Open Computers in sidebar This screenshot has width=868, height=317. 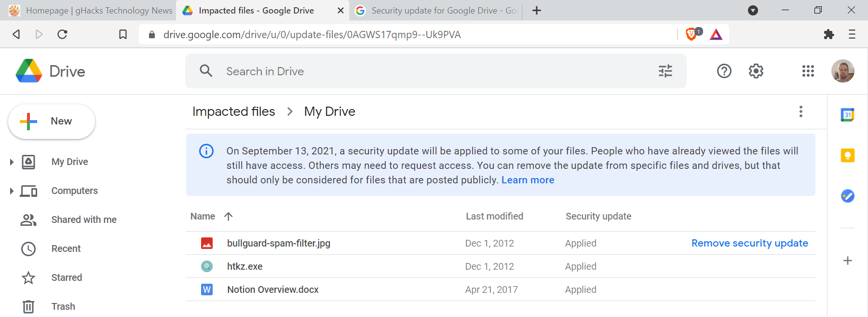pyautogui.click(x=74, y=191)
